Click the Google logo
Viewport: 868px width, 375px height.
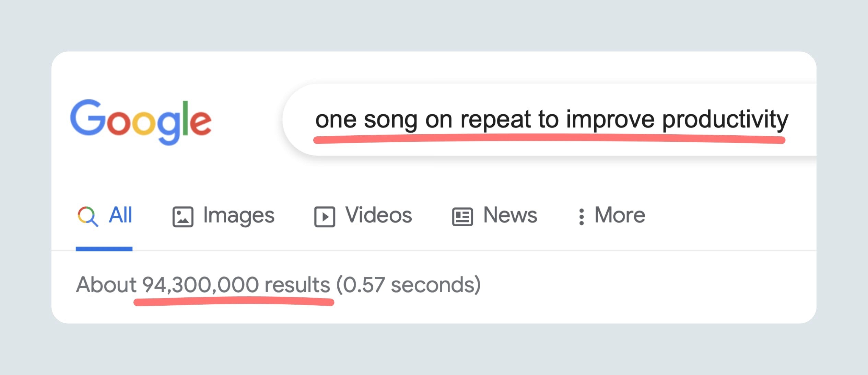coord(141,121)
